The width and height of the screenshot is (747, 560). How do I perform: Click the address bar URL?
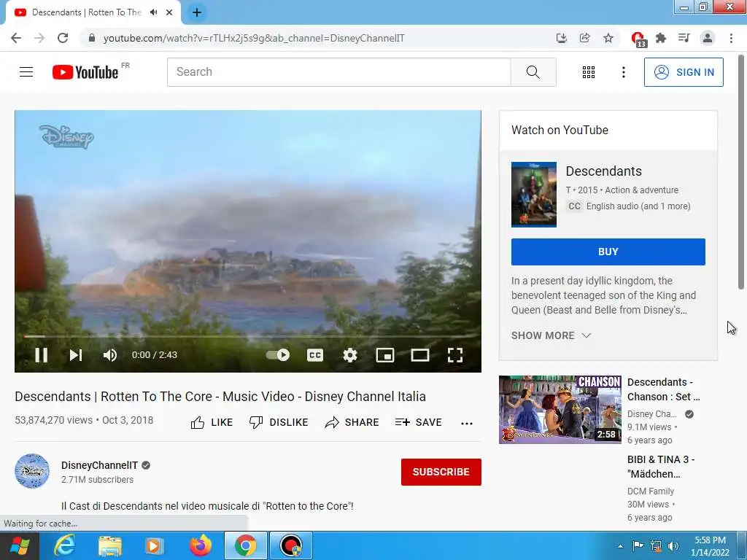pos(254,38)
